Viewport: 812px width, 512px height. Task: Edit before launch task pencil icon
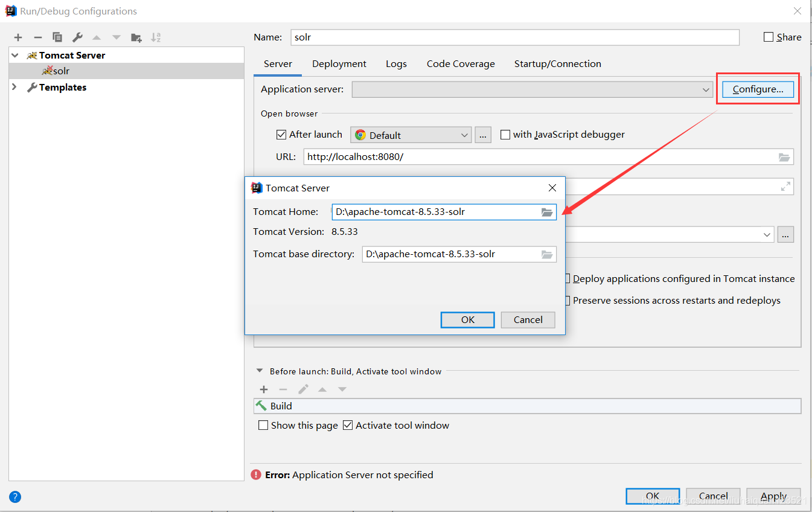click(303, 389)
